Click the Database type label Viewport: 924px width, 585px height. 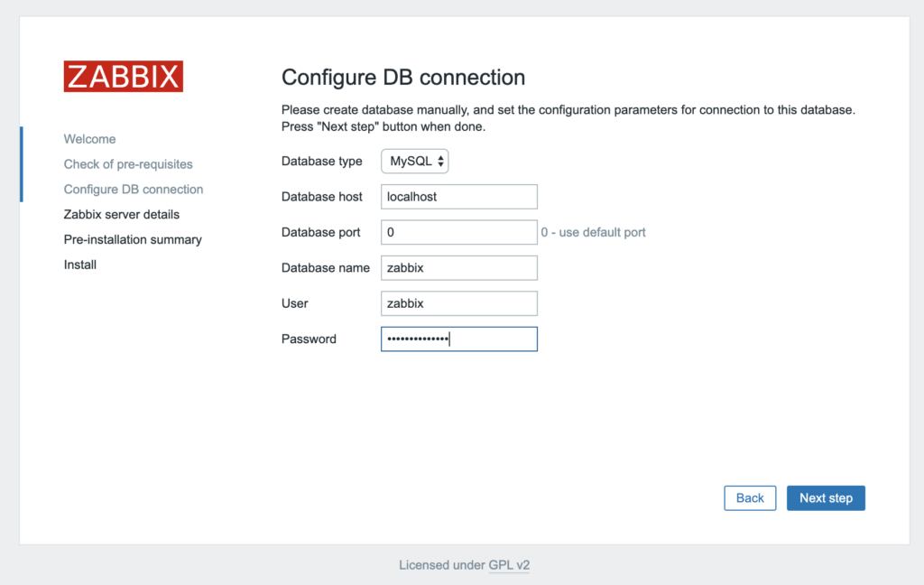tap(322, 162)
